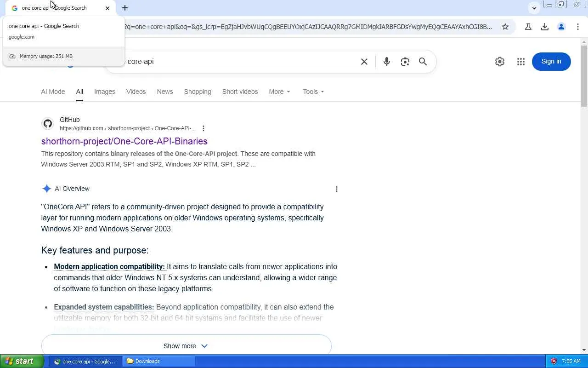Click the 'GitHub' site name of the result
This screenshot has width=588, height=368.
(70, 120)
